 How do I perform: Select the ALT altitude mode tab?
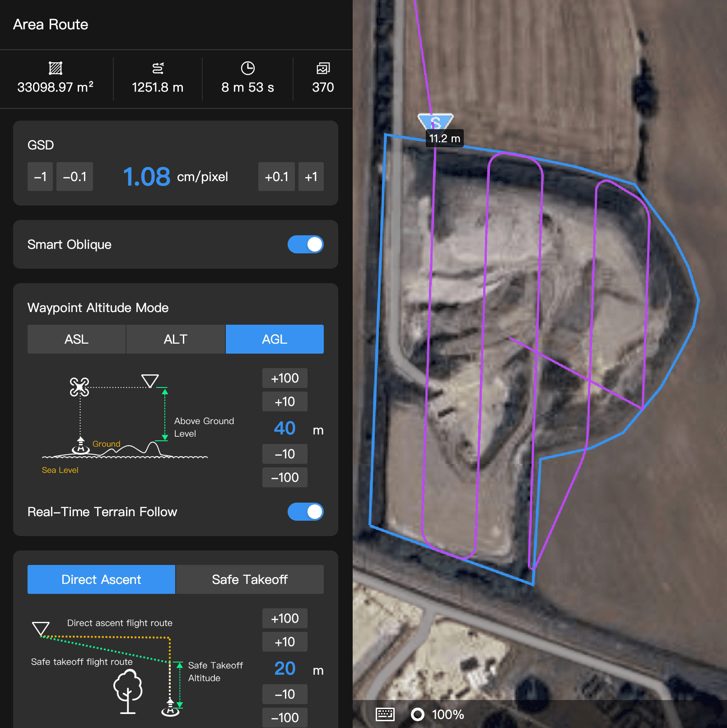[175, 339]
